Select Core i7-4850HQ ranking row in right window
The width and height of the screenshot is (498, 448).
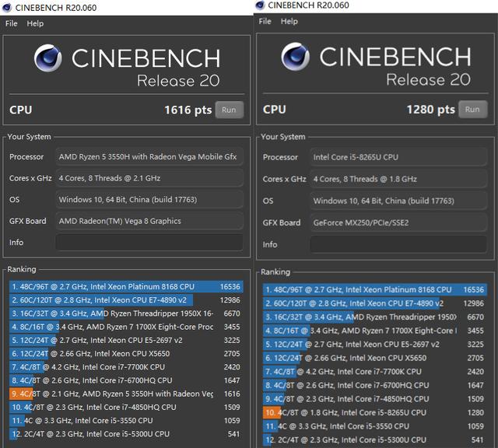point(375,399)
